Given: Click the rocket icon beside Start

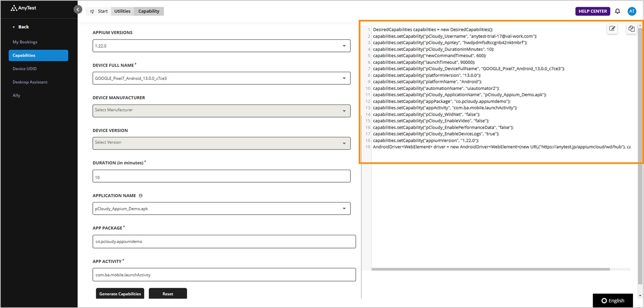Looking at the screenshot, I should pyautogui.click(x=92, y=11).
